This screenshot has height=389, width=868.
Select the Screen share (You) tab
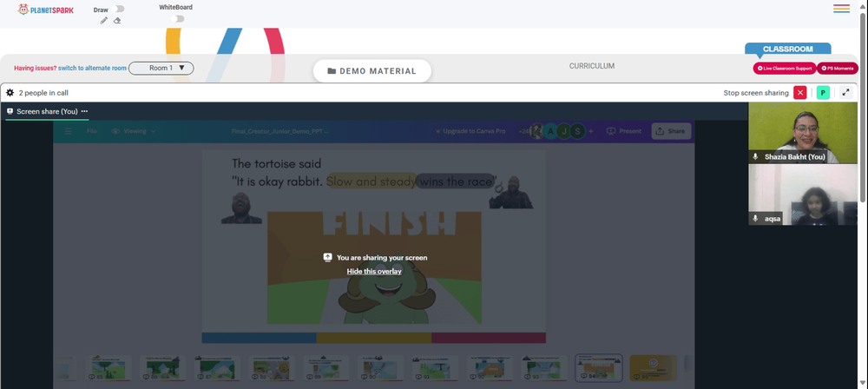click(x=47, y=111)
